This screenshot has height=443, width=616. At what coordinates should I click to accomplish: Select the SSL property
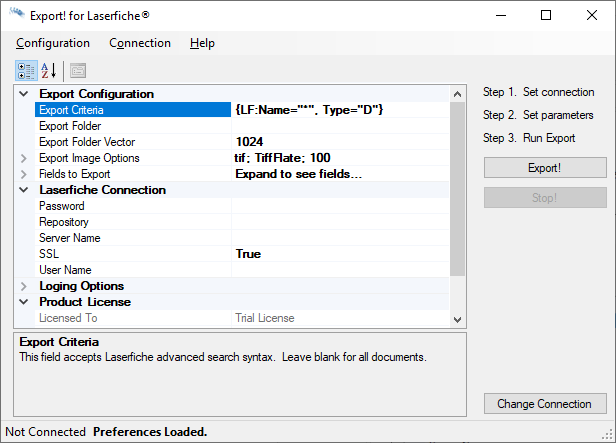pyautogui.click(x=133, y=254)
